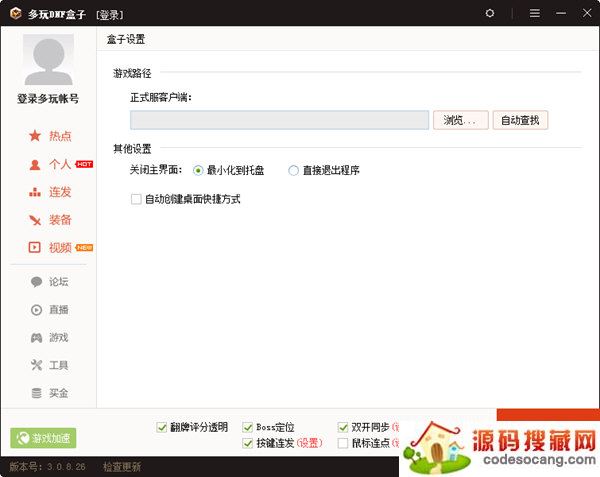Open the 连发 section
Viewport: 600px width, 477px height.
(60, 192)
